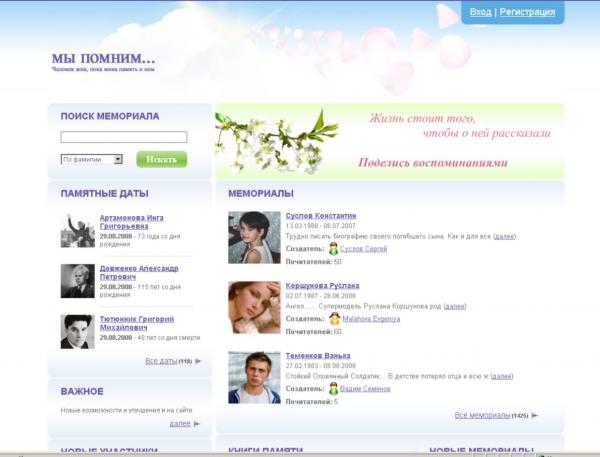The image size is (600, 457).
Task: Follow the далее link in Важное section
Action: pyautogui.click(x=179, y=424)
